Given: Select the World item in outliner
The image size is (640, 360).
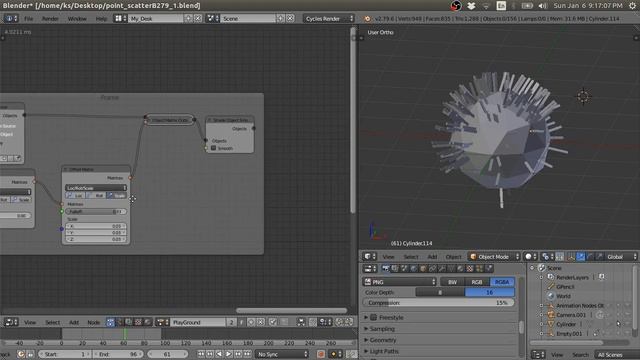Looking at the screenshot, I should [x=563, y=296].
